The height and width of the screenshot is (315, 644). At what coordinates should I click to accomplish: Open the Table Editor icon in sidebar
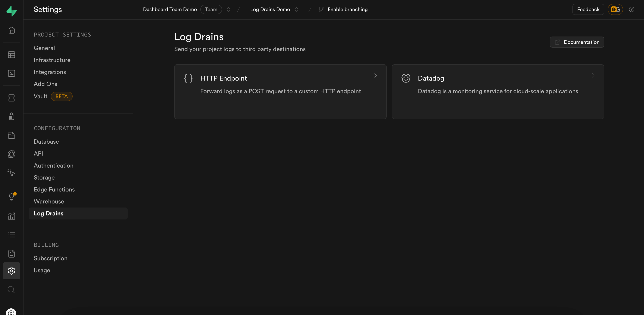pyautogui.click(x=12, y=54)
